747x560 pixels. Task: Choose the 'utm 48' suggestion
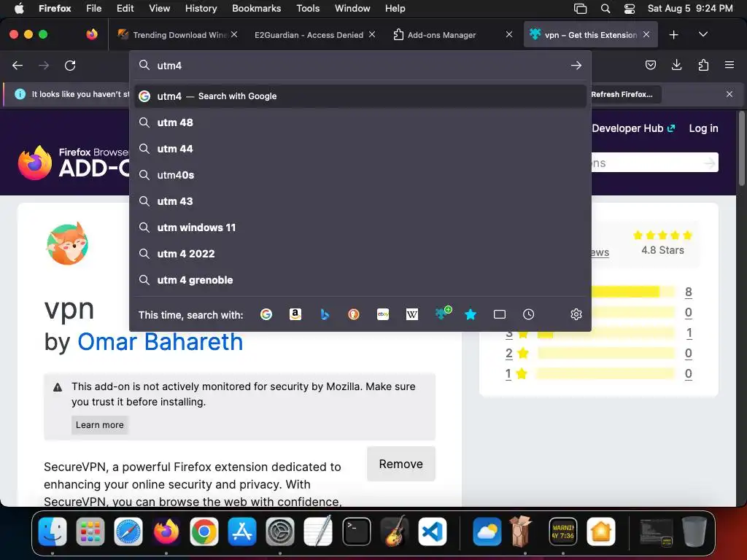pyautogui.click(x=360, y=122)
